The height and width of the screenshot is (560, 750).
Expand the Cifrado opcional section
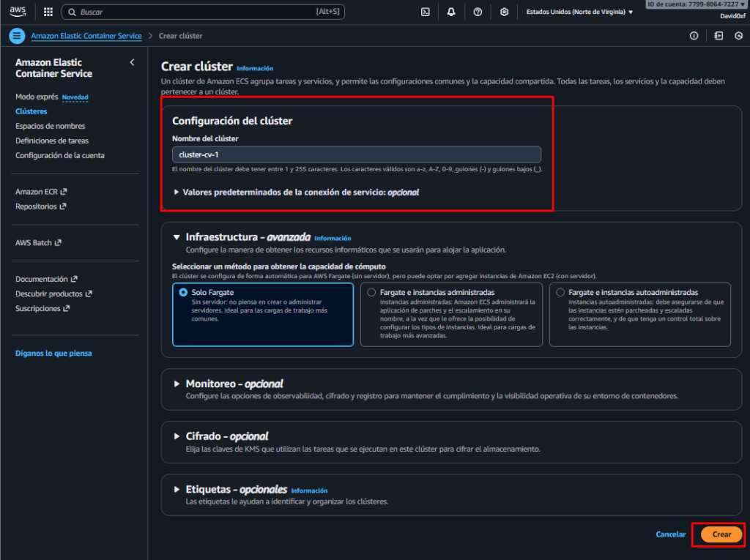177,436
